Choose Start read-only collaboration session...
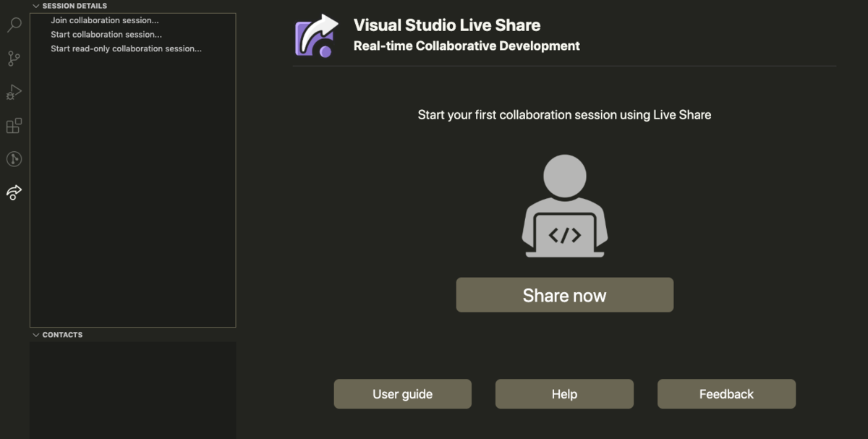The height and width of the screenshot is (439, 868). [126, 49]
